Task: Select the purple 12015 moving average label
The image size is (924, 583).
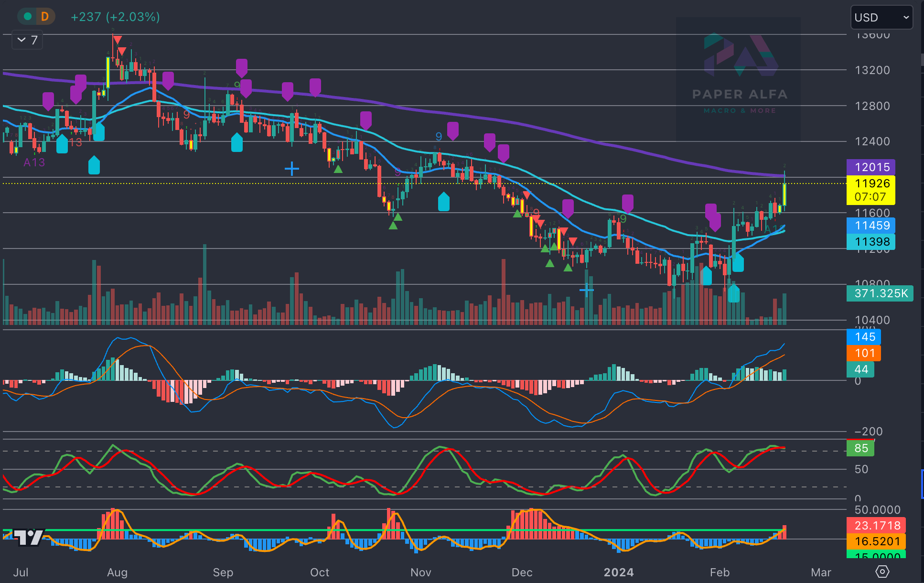Action: [x=870, y=167]
